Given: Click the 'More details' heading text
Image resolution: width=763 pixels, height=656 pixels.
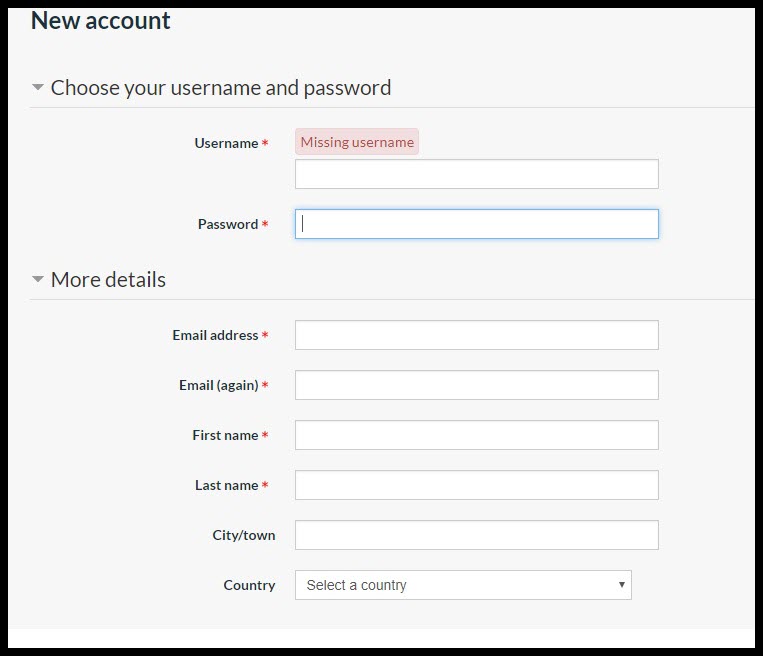Looking at the screenshot, I should [x=108, y=280].
